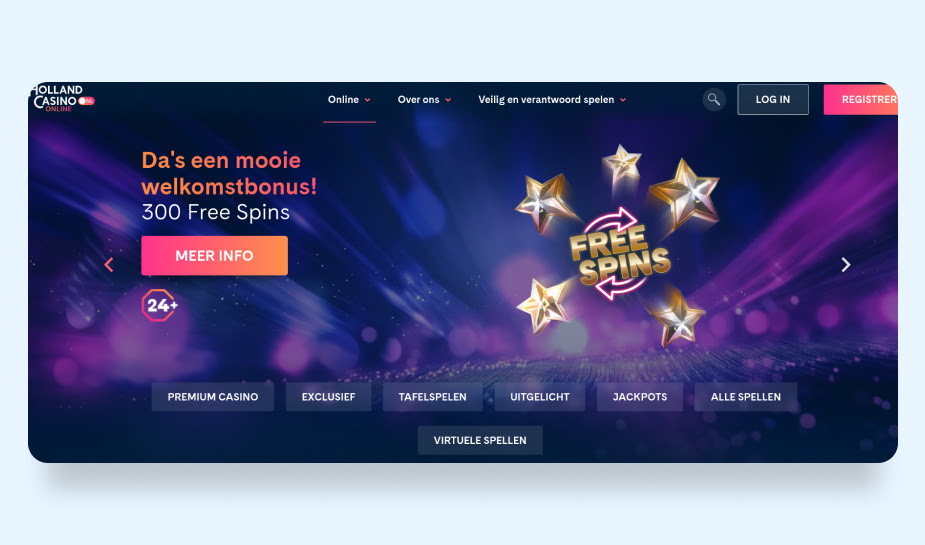Click the Registreren button
Viewport: 925px width, 545px height.
tap(861, 100)
